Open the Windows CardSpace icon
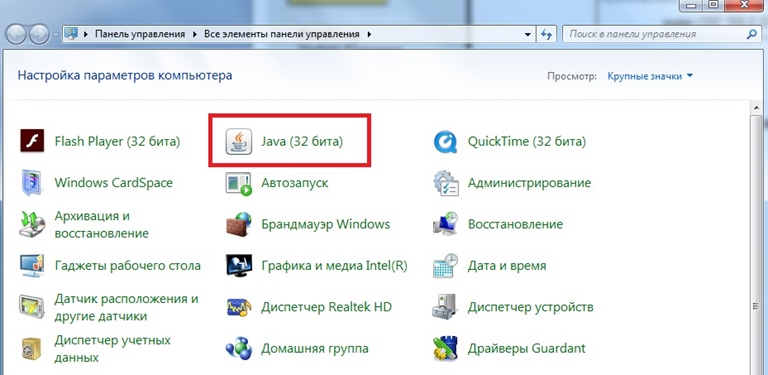 click(32, 183)
